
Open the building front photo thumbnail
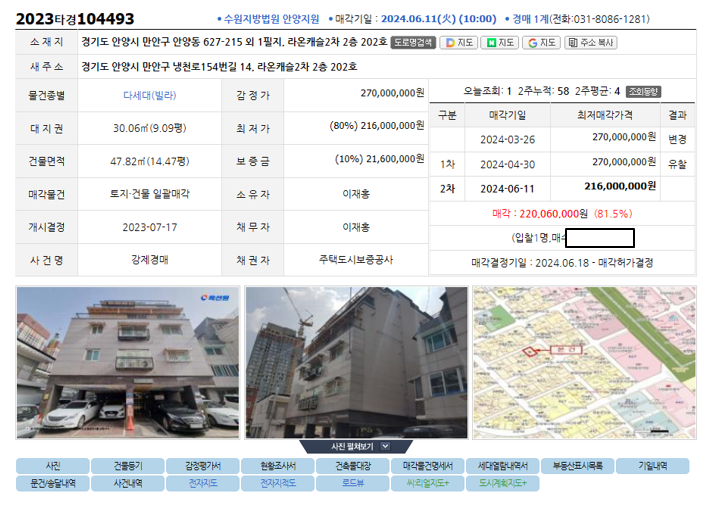tap(128, 362)
